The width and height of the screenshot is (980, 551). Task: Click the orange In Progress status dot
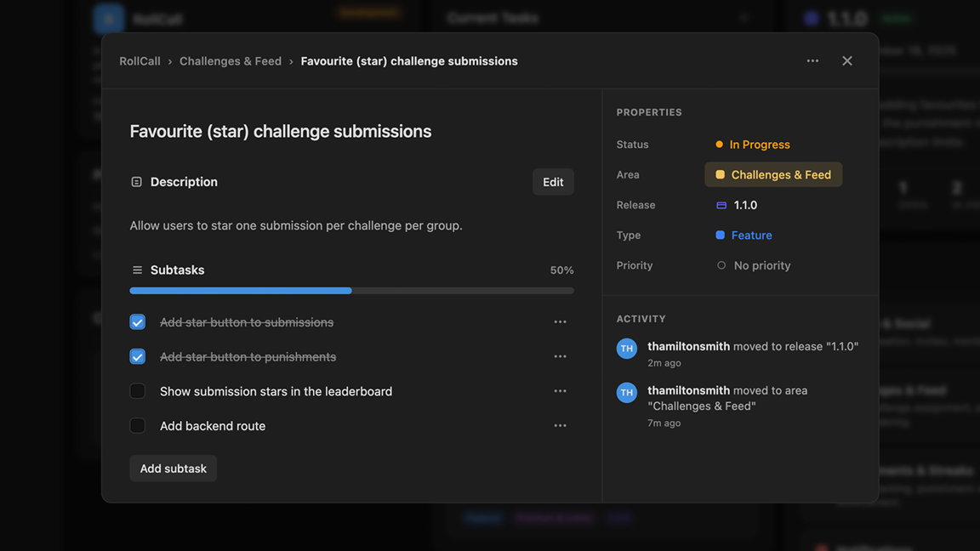(720, 145)
